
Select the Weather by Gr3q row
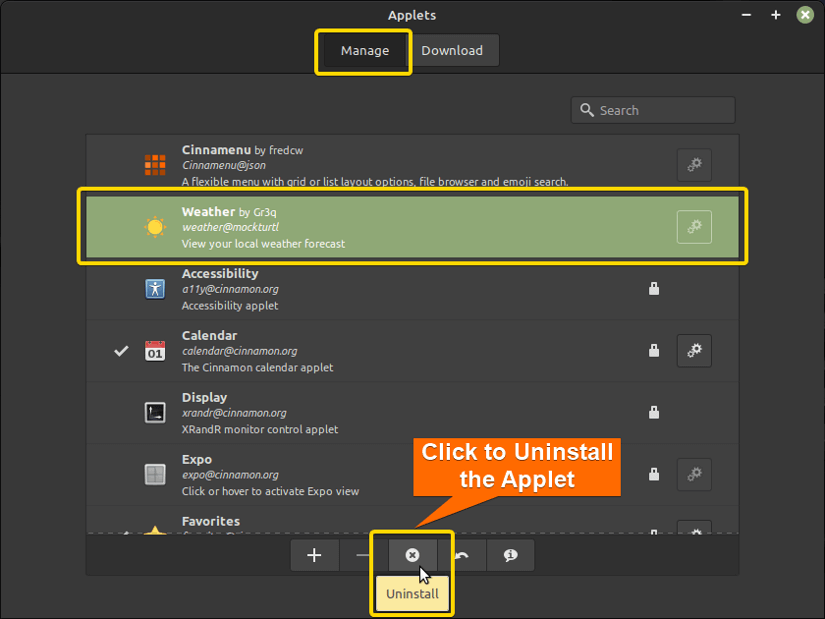(412, 227)
